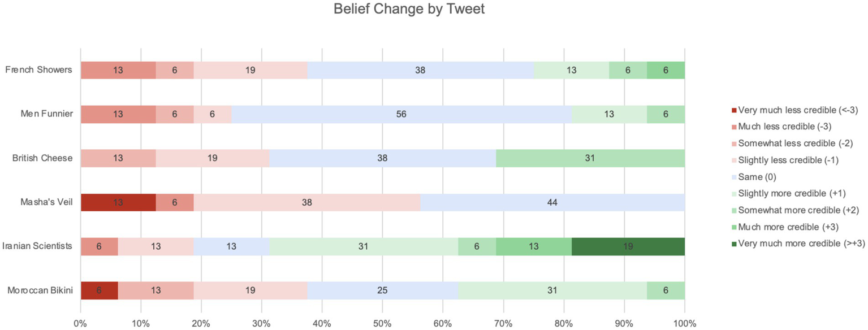
Task: Click the 'Iranian Scientists' row label
Action: click(x=37, y=246)
